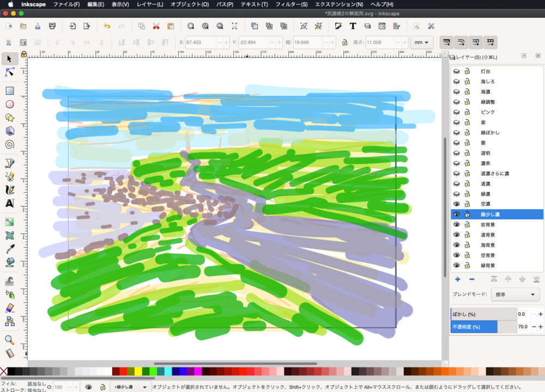Open the mm units dropdown

(x=421, y=42)
